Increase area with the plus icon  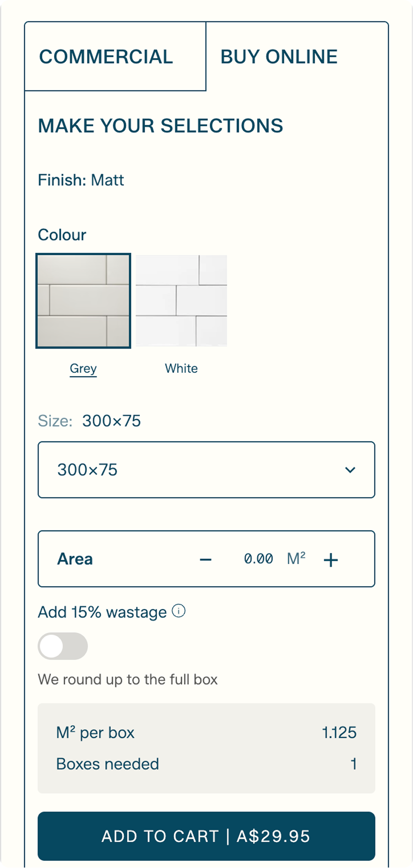pyautogui.click(x=331, y=559)
